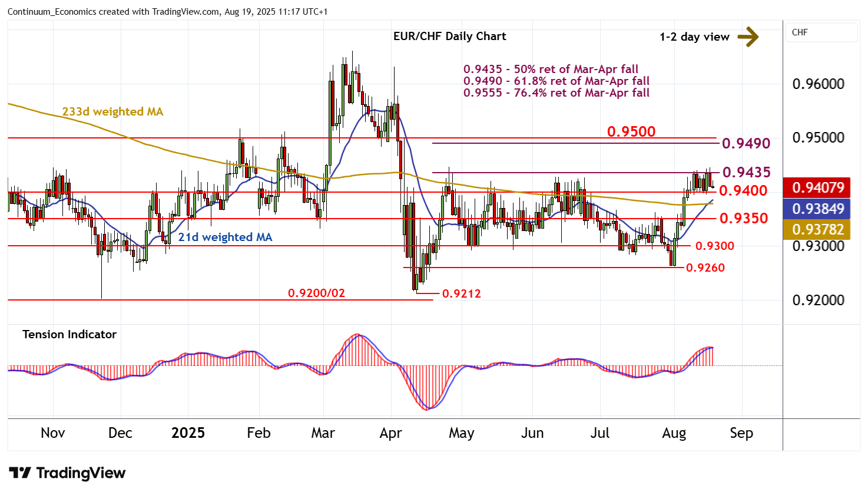Click the 233d weighted MA label
This screenshot has width=868, height=495.
pyautogui.click(x=112, y=111)
